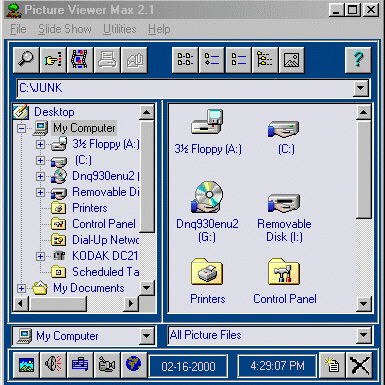Viewport: 385px width, 385px height.
Task: Minimize the Picture Viewer Max window
Action: pyautogui.click(x=336, y=10)
